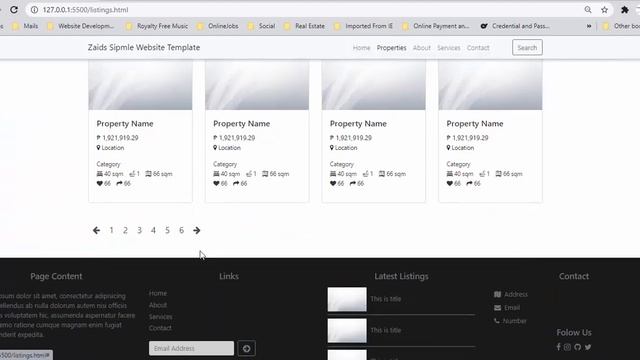This screenshot has height=360, width=640.
Task: Click the footer Contact link
Action: pyautogui.click(x=160, y=328)
